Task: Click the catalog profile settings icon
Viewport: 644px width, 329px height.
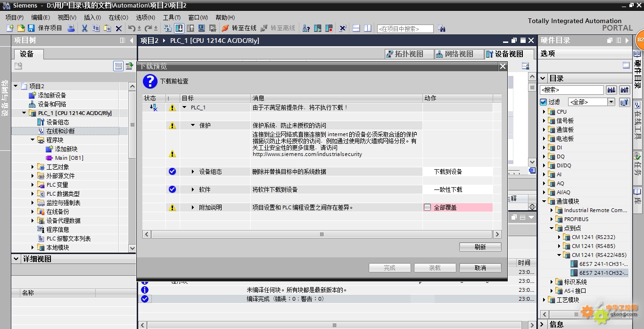Action: (624, 102)
